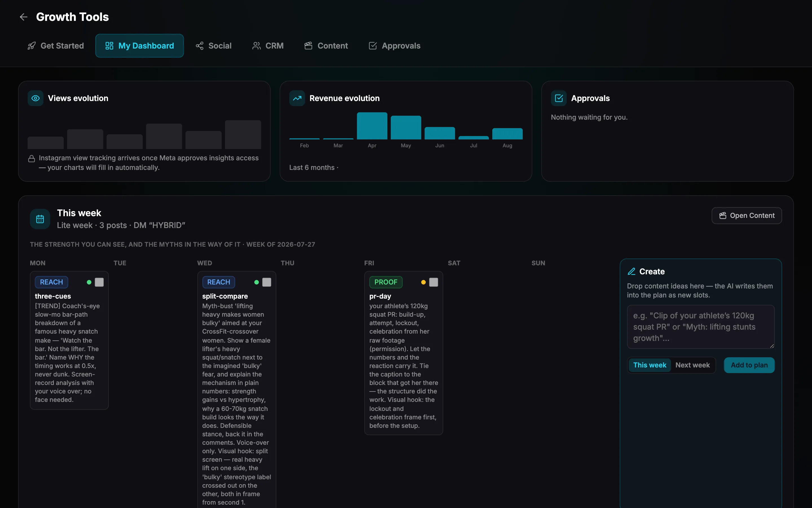This screenshot has height=508, width=812.
Task: Click the SAT column header
Action: [x=454, y=263]
